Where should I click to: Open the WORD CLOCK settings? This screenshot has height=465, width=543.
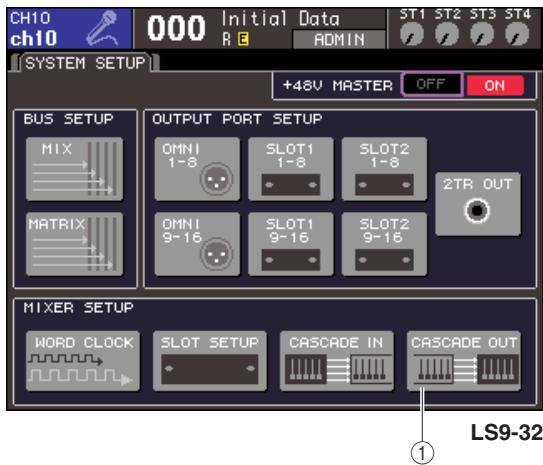click(x=83, y=361)
